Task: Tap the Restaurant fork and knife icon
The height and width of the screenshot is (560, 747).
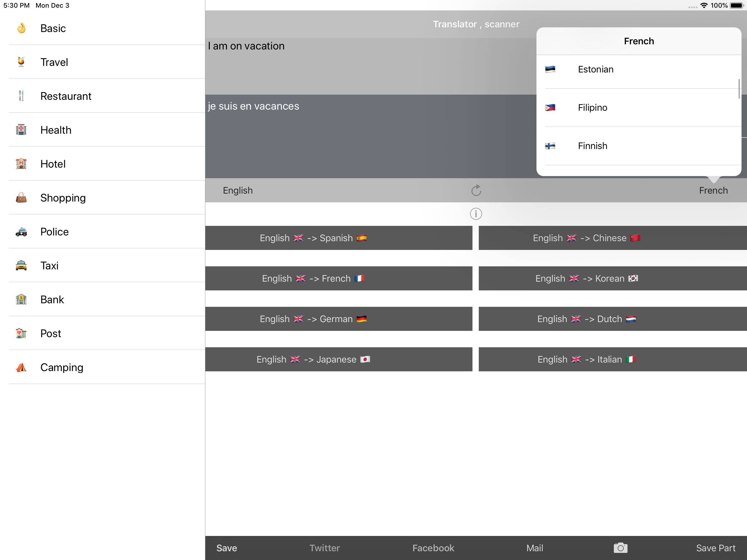Action: [x=21, y=96]
